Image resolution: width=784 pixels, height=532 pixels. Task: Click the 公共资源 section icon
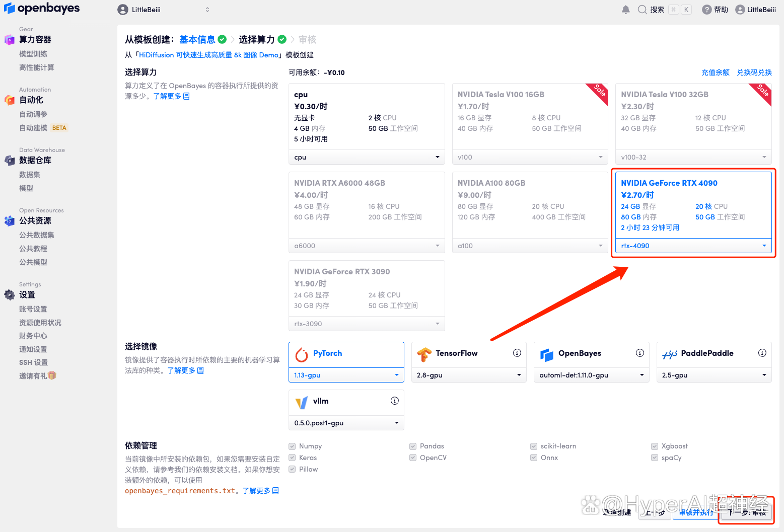[x=10, y=220]
